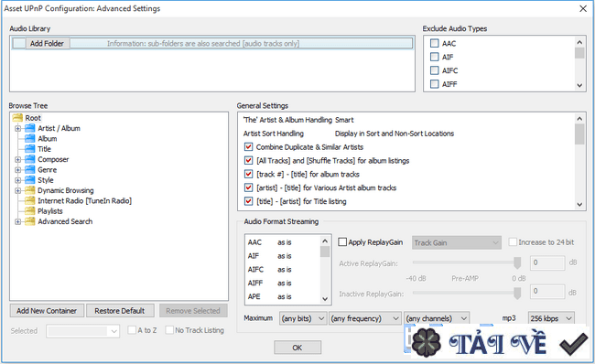Click General Settings scrollbar up arrow

(579, 119)
